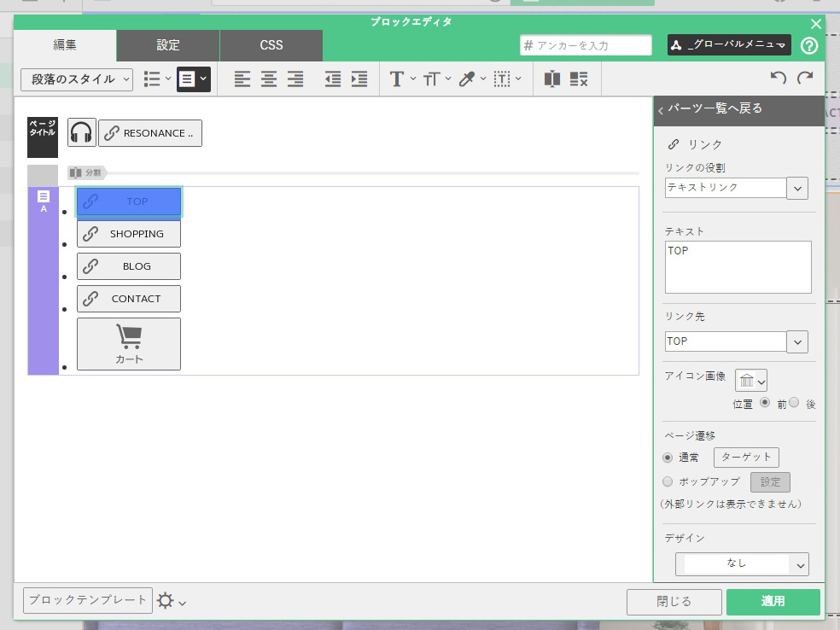Select the SHOPPING link part
The image size is (840, 630).
[x=129, y=234]
